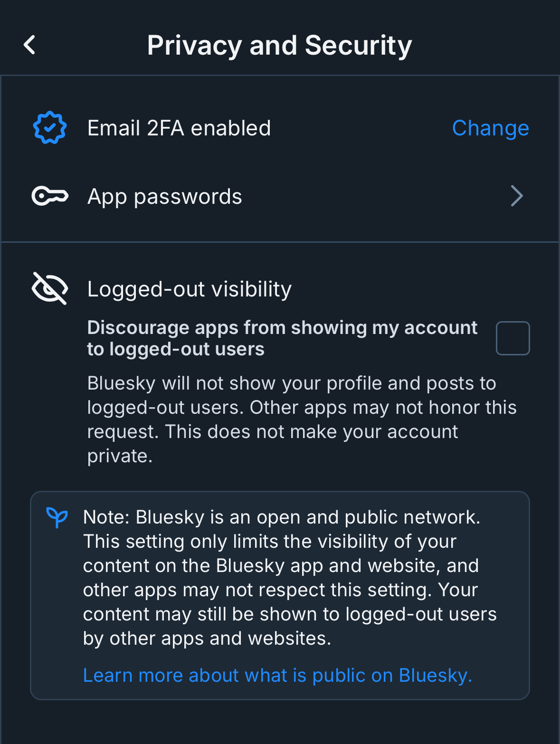Click the blue verified badge icon
The width and height of the screenshot is (560, 744).
50,128
